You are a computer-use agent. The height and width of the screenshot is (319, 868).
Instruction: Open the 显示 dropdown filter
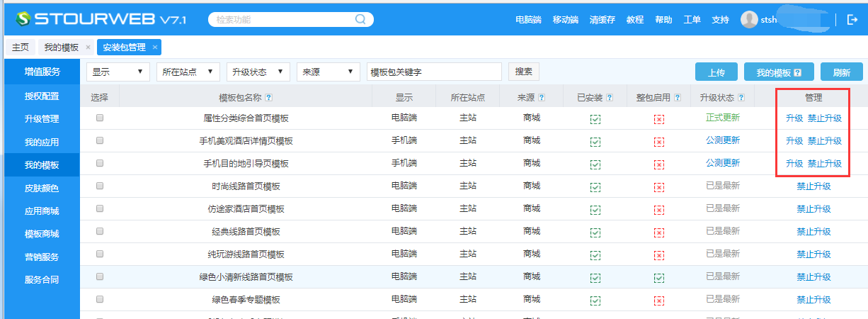[118, 72]
